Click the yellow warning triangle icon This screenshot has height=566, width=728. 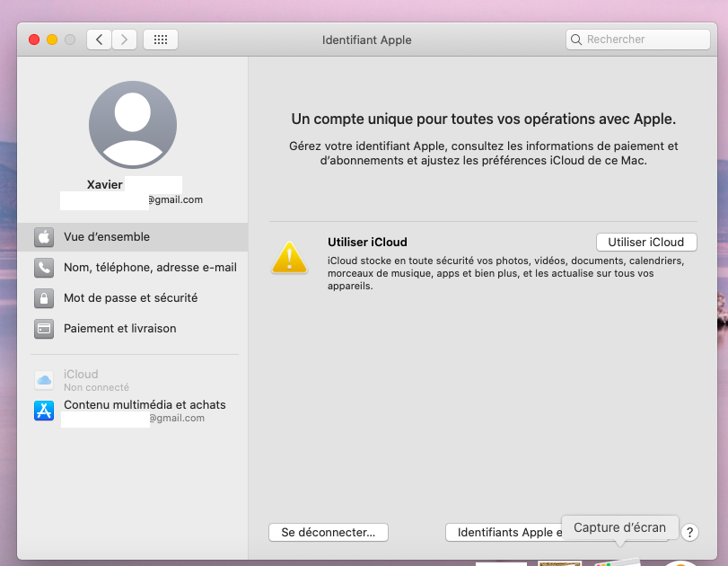(x=290, y=258)
